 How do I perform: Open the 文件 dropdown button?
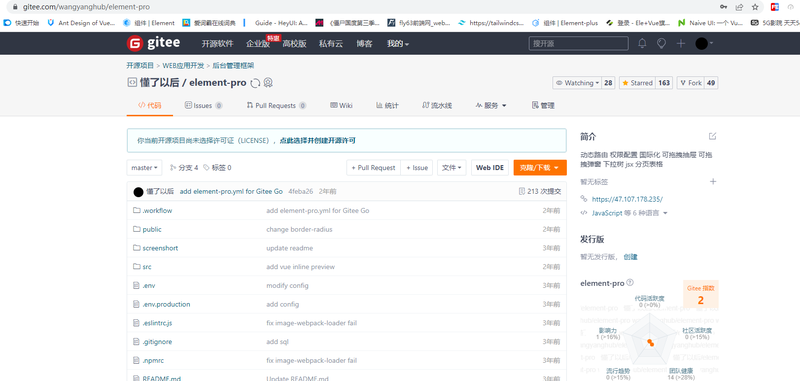tap(452, 168)
